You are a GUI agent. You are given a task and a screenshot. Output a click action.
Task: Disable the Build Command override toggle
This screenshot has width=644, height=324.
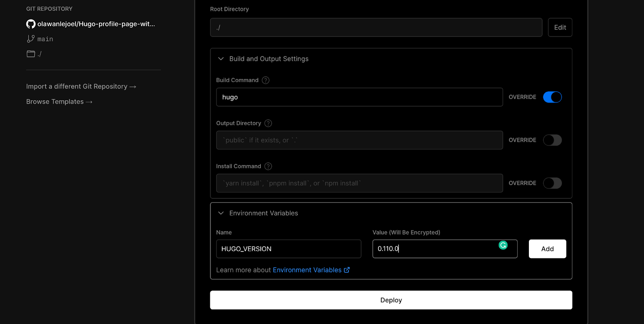pos(552,97)
